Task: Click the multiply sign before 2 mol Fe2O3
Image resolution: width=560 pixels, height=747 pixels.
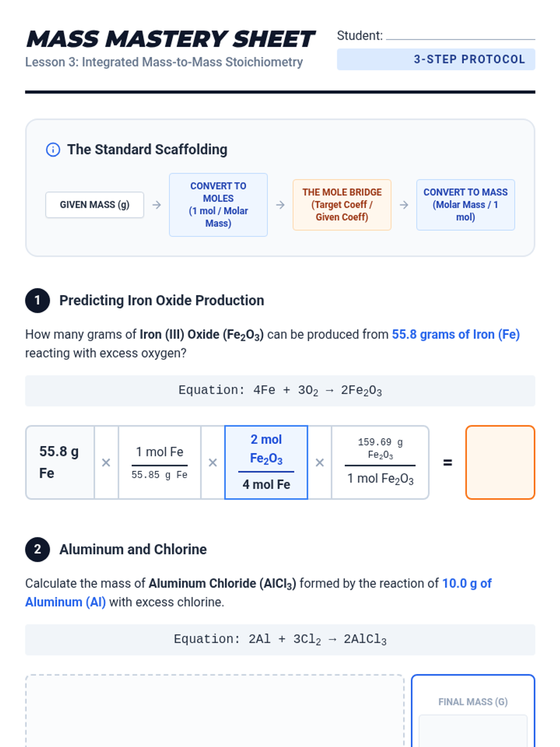Action: tap(213, 463)
